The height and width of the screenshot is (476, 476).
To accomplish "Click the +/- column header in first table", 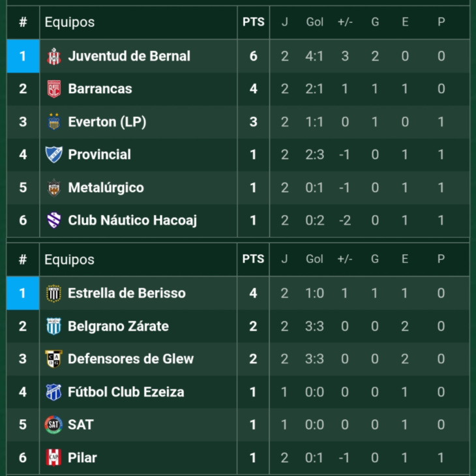I will [x=345, y=22].
